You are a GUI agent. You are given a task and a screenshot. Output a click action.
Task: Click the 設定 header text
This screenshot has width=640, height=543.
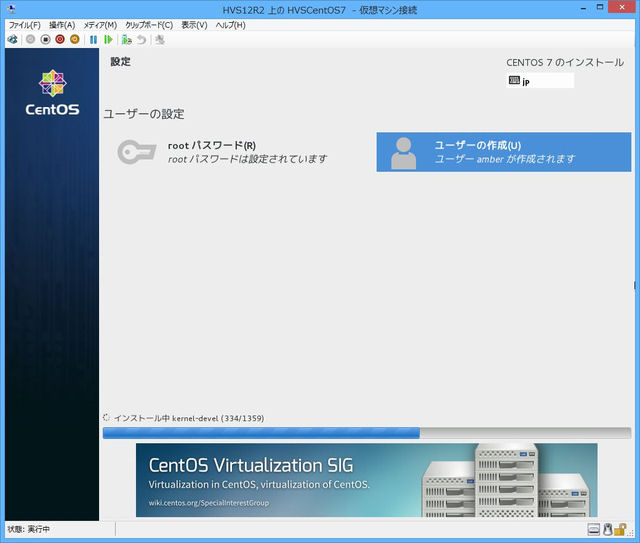coord(120,62)
